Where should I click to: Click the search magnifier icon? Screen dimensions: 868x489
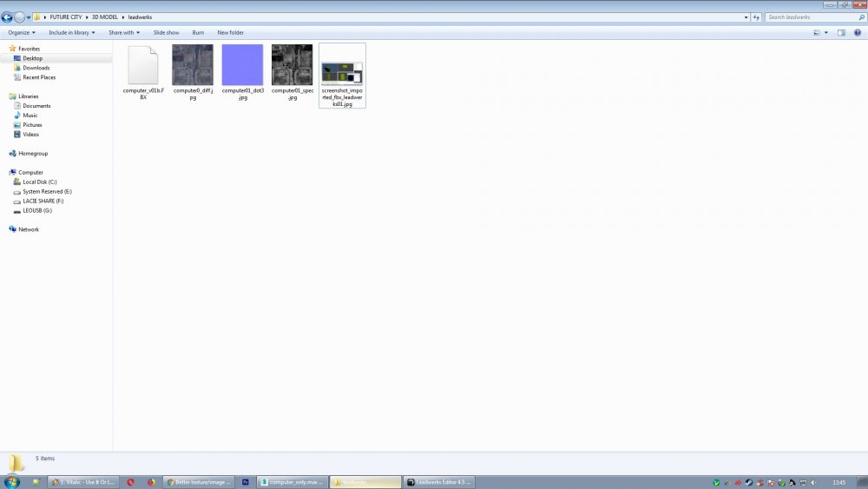tap(861, 17)
